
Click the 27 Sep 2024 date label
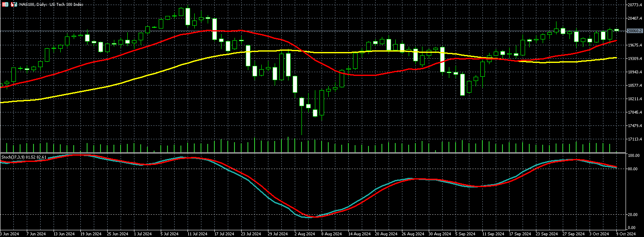click(x=573, y=234)
